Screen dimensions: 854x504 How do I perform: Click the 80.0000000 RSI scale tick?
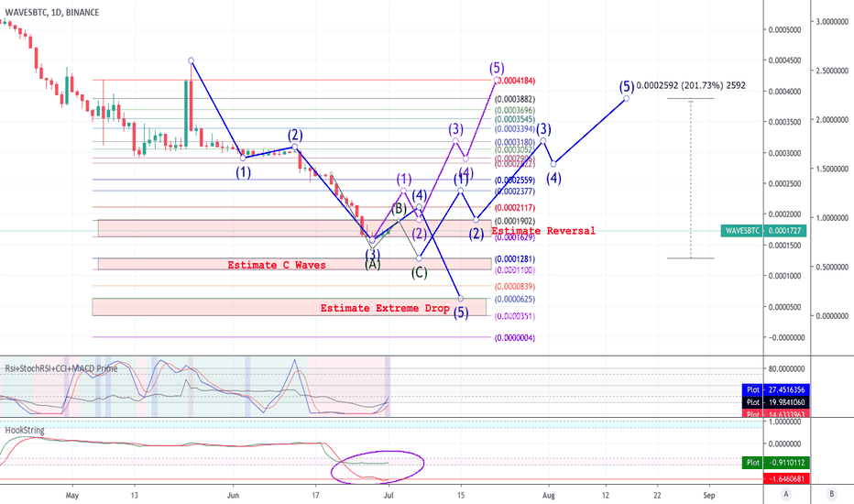(786, 368)
